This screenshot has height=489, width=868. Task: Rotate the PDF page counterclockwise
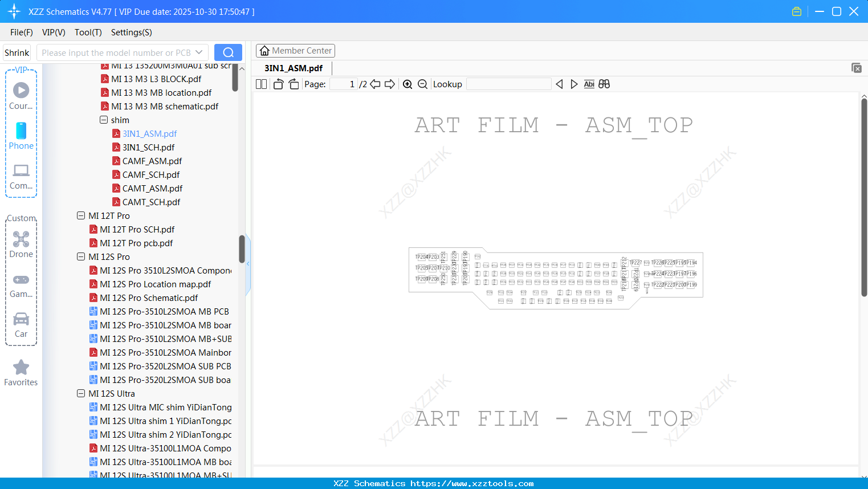point(278,83)
